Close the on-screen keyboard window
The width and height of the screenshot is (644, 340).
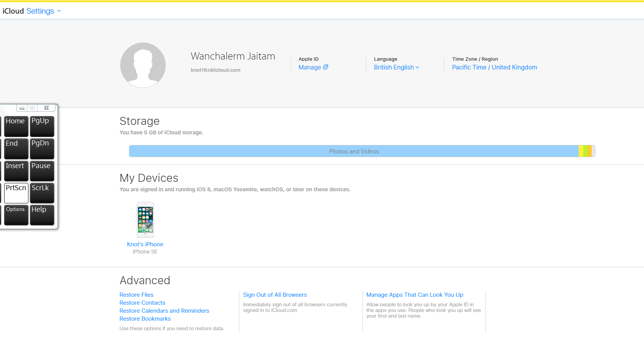pos(46,108)
